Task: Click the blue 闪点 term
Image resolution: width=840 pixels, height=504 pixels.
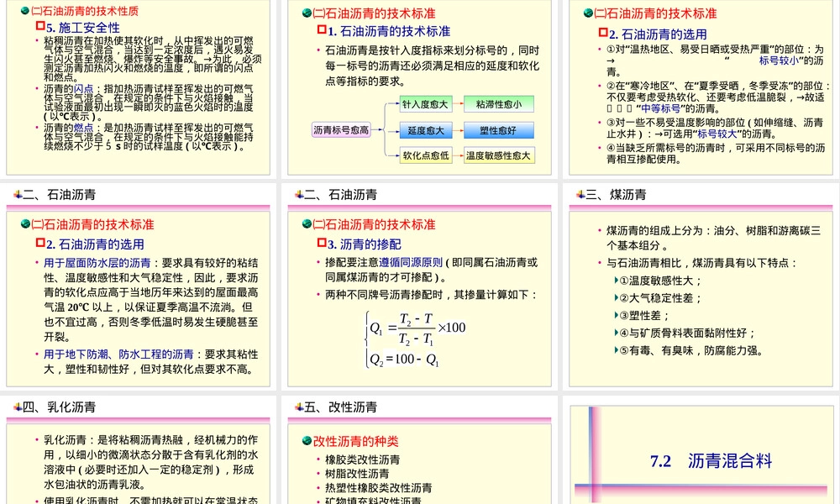Action: click(83, 89)
